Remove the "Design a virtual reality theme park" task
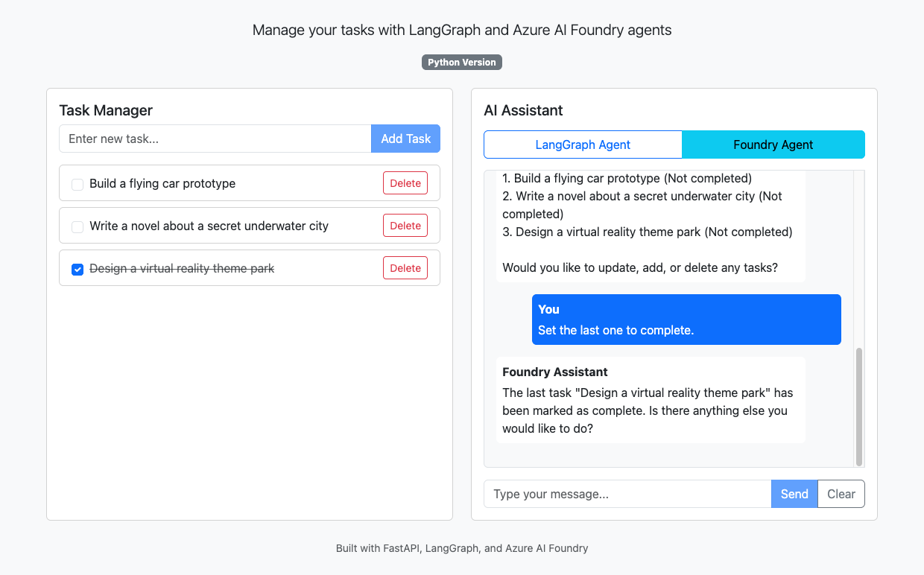 (405, 268)
